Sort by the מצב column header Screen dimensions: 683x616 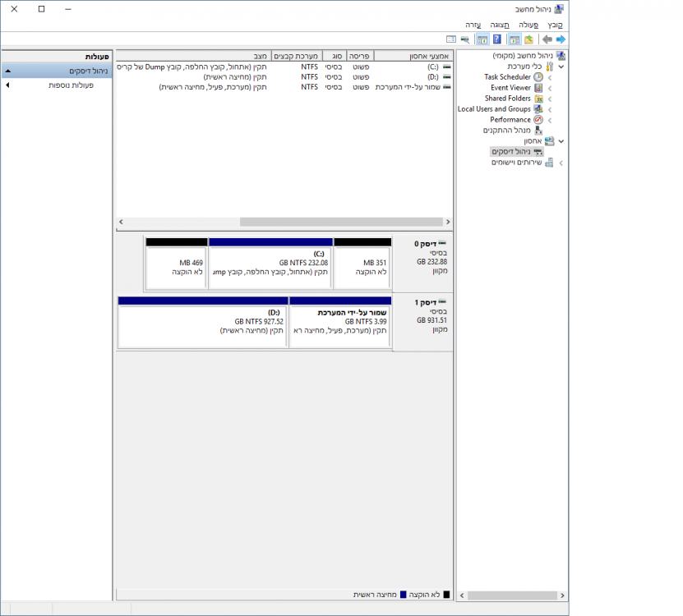coord(194,56)
